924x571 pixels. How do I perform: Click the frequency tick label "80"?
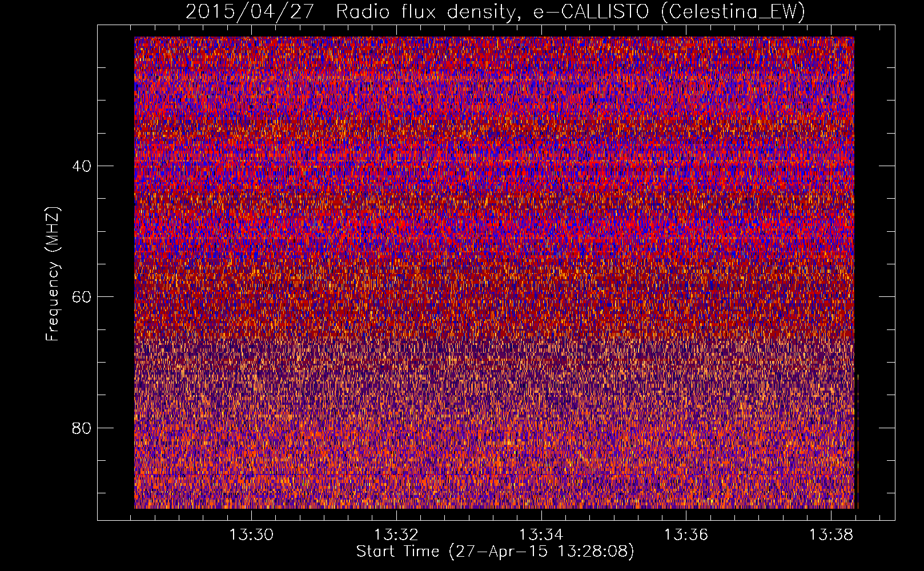click(x=82, y=428)
